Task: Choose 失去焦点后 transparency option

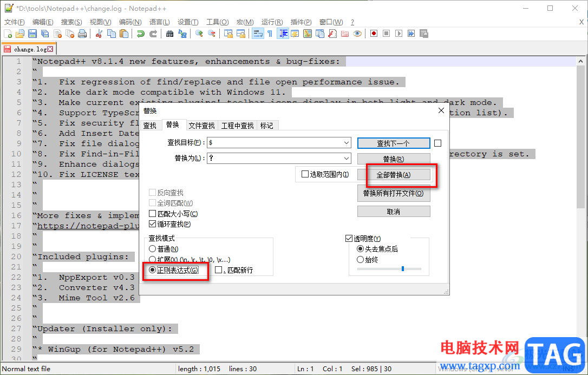Action: (x=360, y=249)
